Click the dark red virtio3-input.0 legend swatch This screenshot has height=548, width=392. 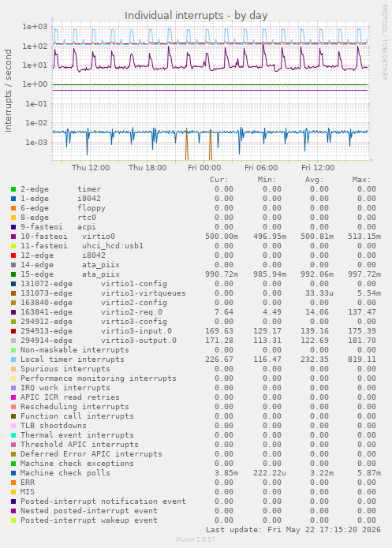13,331
